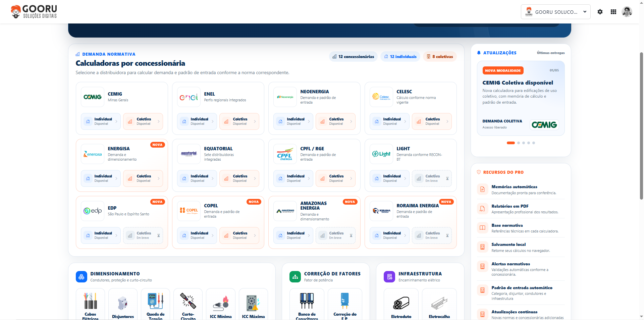Screen dimensions: 644x320
Task: Open the CEMIG Coletiva disponível update card
Action: (521, 98)
